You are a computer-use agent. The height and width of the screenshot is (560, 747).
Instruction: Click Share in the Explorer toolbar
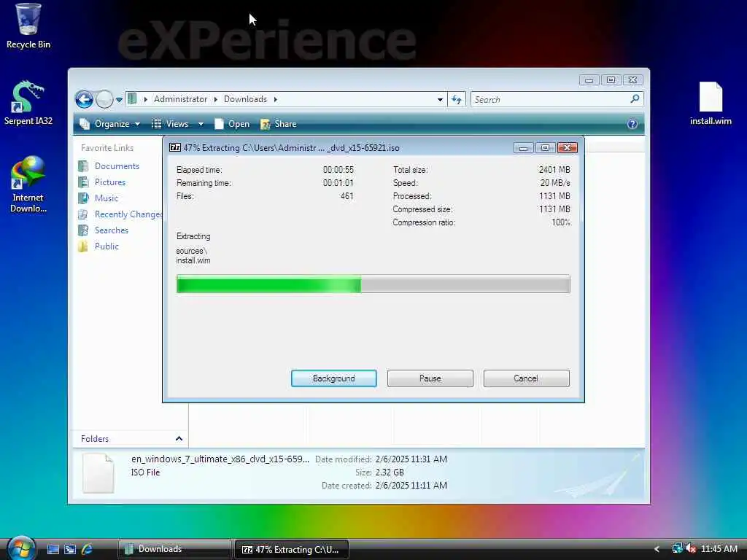point(279,124)
